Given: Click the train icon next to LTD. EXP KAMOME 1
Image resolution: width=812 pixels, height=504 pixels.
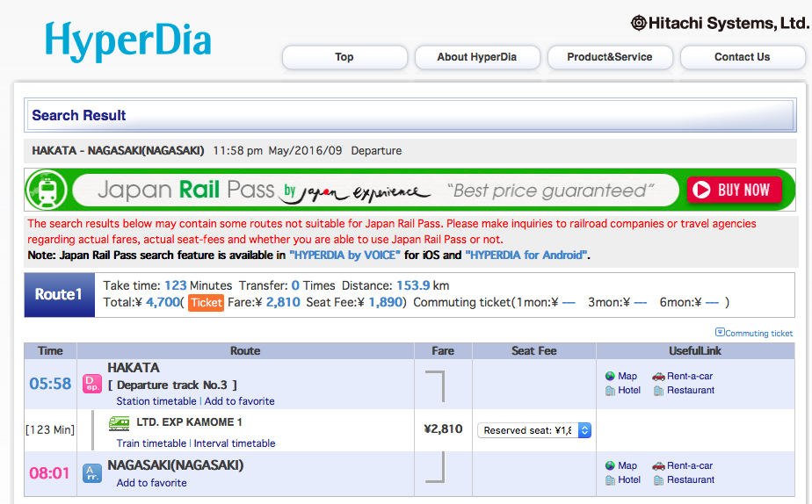Looking at the screenshot, I should pos(120,423).
